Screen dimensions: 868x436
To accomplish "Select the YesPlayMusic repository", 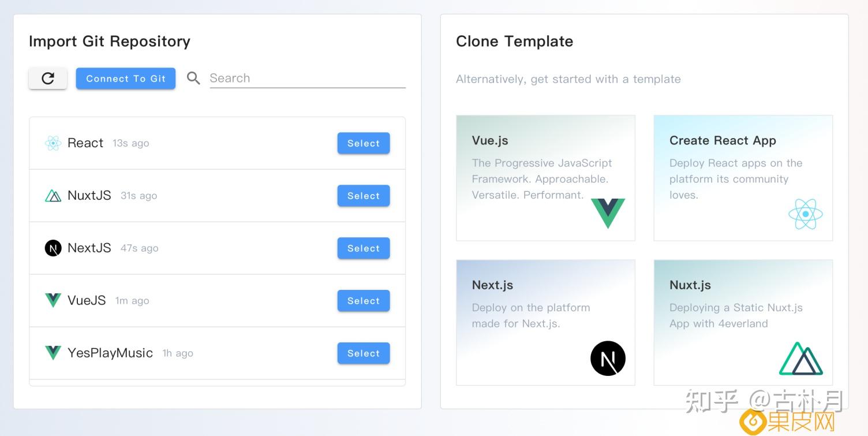I will [364, 353].
